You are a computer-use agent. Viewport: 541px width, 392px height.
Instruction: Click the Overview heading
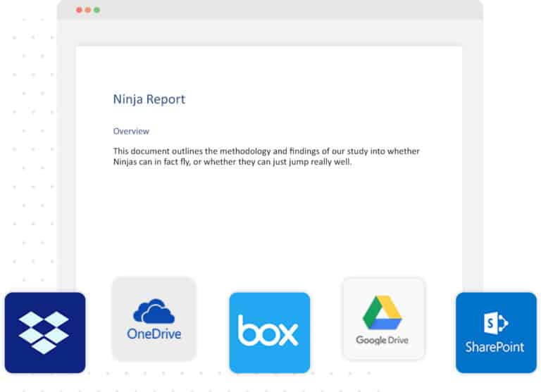131,131
